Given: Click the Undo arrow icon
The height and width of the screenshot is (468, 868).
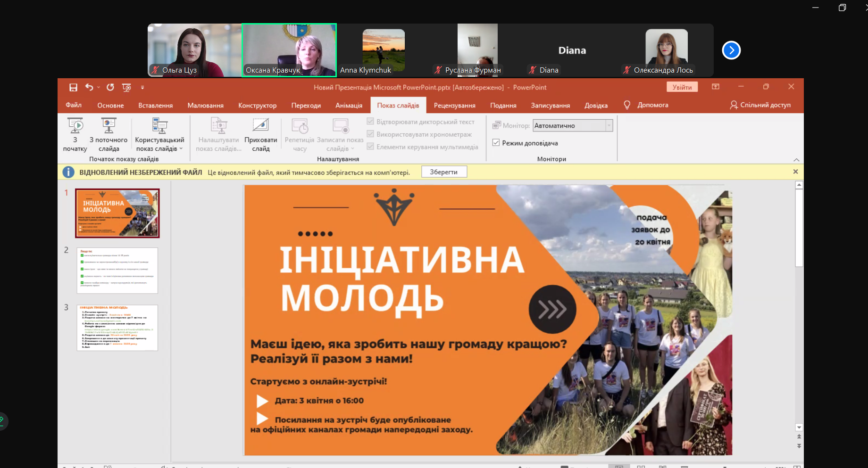Looking at the screenshot, I should pos(89,87).
